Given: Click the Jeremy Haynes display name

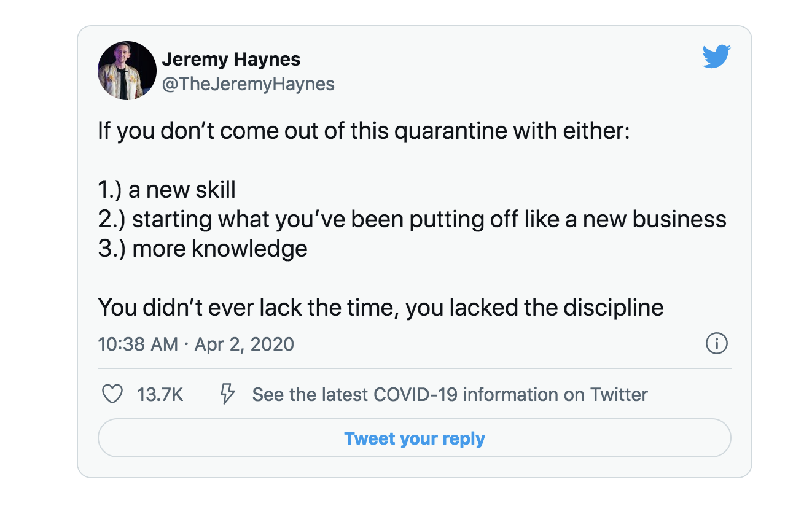Looking at the screenshot, I should tap(231, 60).
